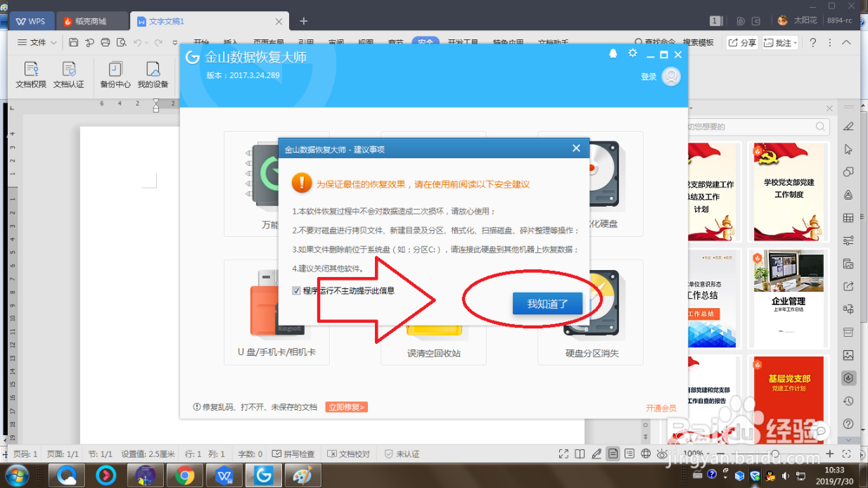Expand quick access toolbar customize arrow
Screen dimensions: 868x488
pos(175,42)
